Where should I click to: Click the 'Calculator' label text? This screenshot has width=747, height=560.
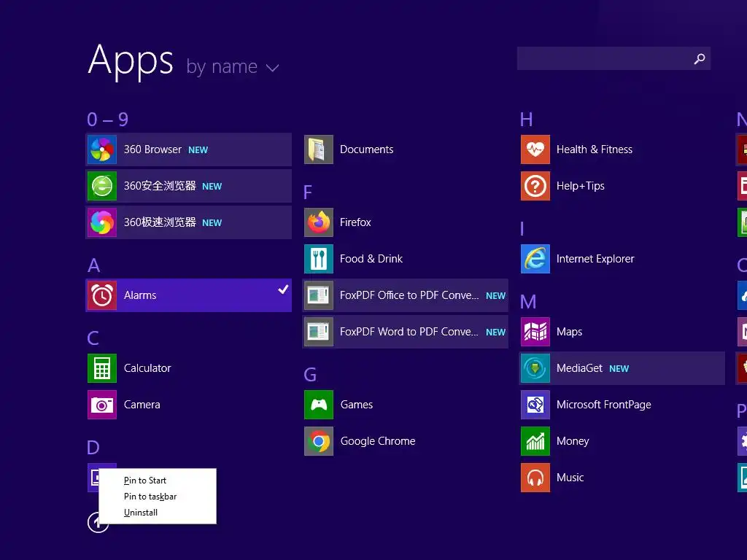(x=147, y=368)
